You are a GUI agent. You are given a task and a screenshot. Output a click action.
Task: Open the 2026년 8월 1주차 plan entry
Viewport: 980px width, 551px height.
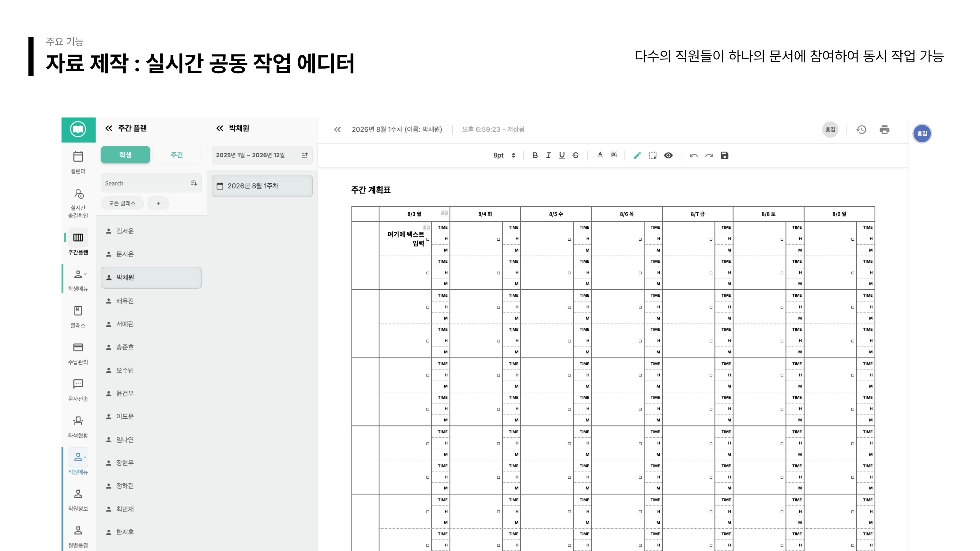click(262, 186)
